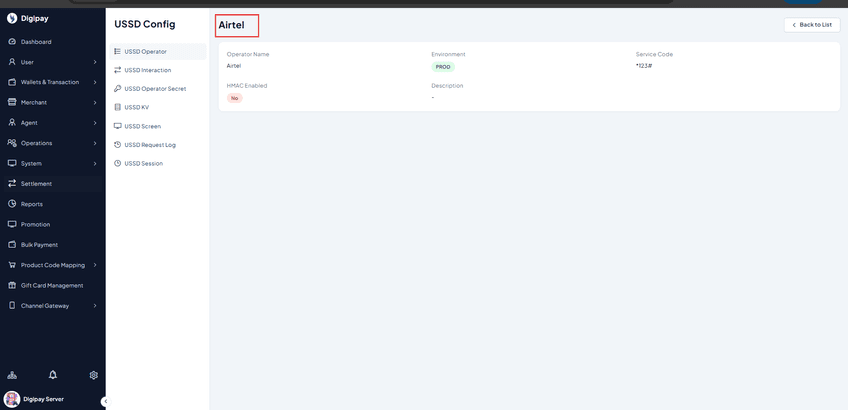Click the Wallets & Transaction wallet icon

click(x=12, y=82)
